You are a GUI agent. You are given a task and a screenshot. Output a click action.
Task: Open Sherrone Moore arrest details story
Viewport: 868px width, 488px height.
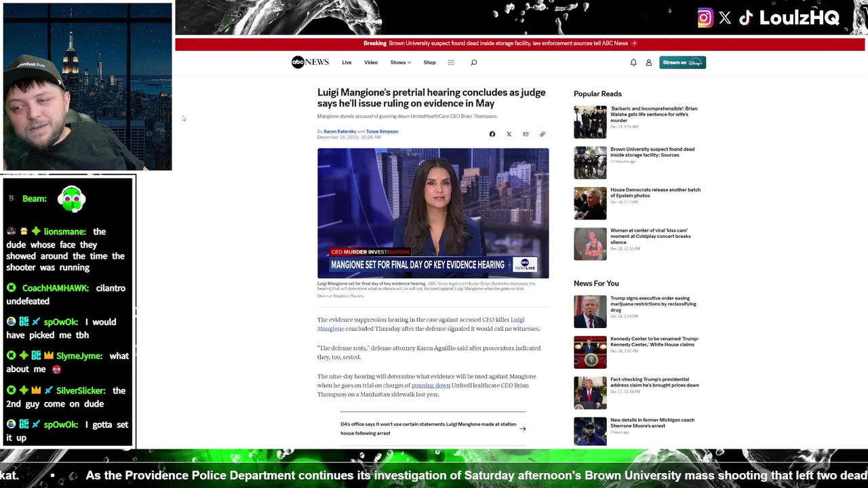coord(652,423)
